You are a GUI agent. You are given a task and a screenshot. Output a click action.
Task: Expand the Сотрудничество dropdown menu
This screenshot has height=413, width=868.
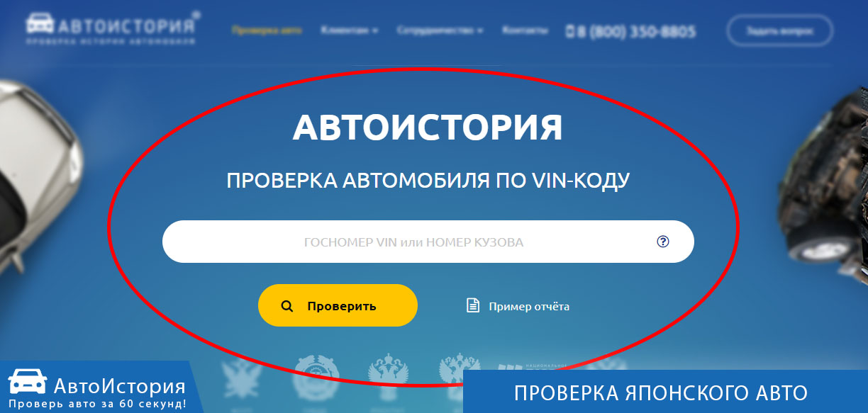coord(440,30)
